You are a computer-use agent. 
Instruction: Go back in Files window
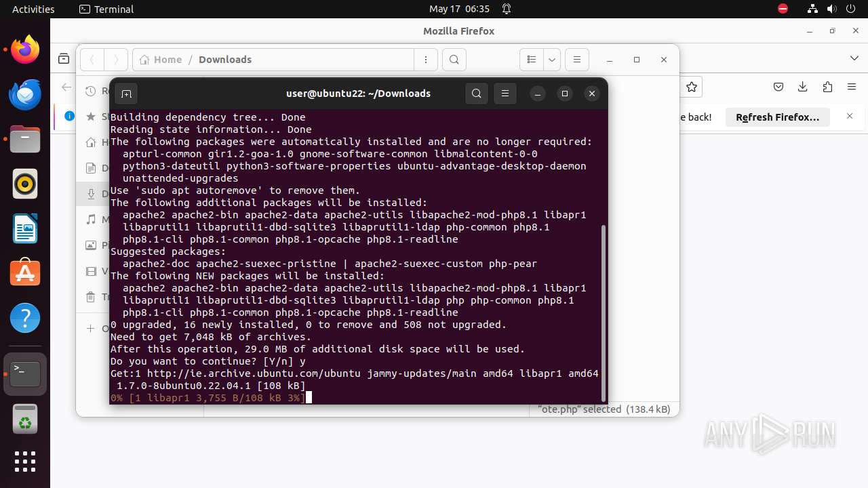pyautogui.click(x=92, y=60)
